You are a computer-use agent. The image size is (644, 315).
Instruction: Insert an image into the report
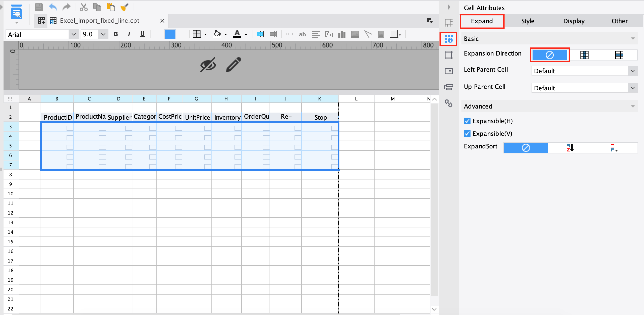point(354,34)
